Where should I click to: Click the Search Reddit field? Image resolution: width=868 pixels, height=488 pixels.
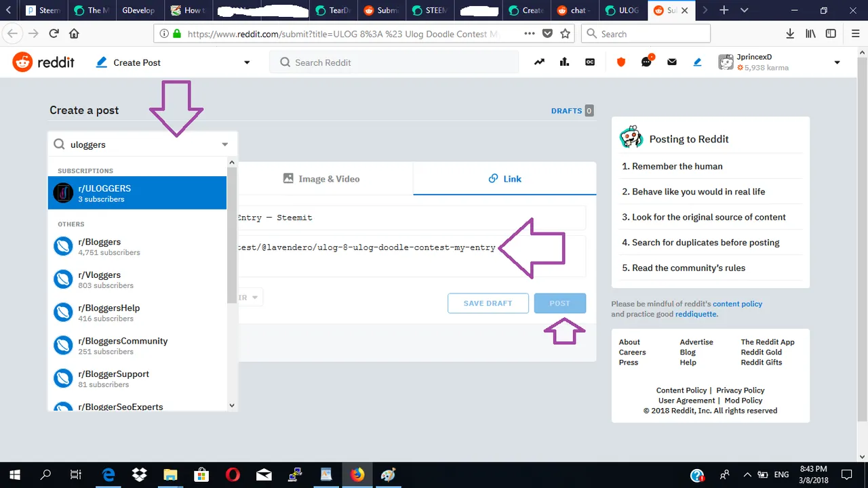click(394, 62)
